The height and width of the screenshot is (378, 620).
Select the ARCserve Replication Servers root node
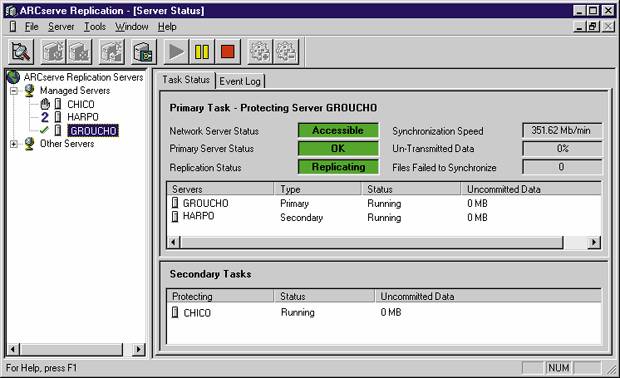83,77
